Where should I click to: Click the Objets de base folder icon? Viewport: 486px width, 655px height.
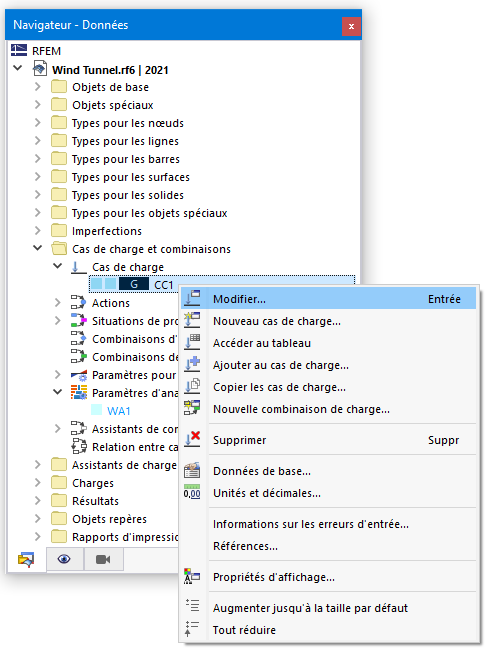[59, 87]
